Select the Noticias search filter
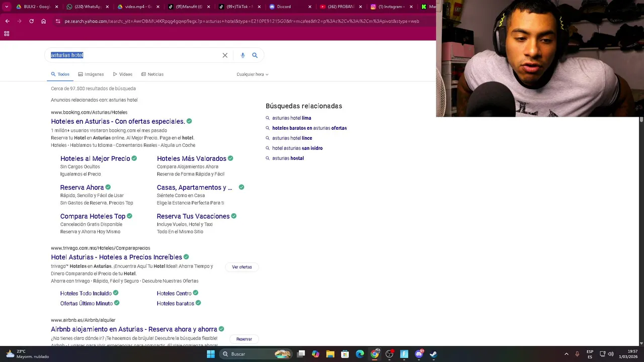The height and width of the screenshot is (362, 644). [x=152, y=74]
